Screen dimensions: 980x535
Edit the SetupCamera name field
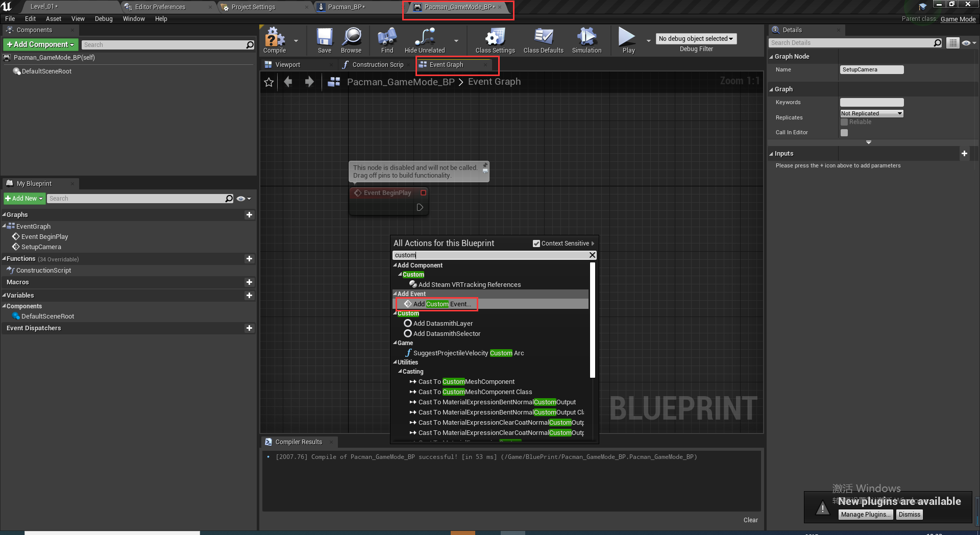[871, 69]
